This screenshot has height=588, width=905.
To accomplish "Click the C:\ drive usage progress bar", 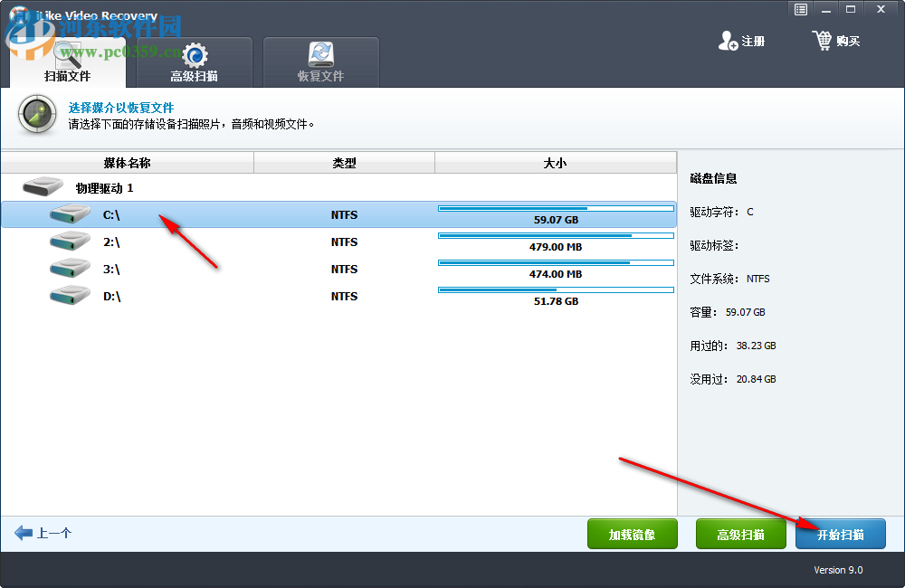I will coord(555,207).
